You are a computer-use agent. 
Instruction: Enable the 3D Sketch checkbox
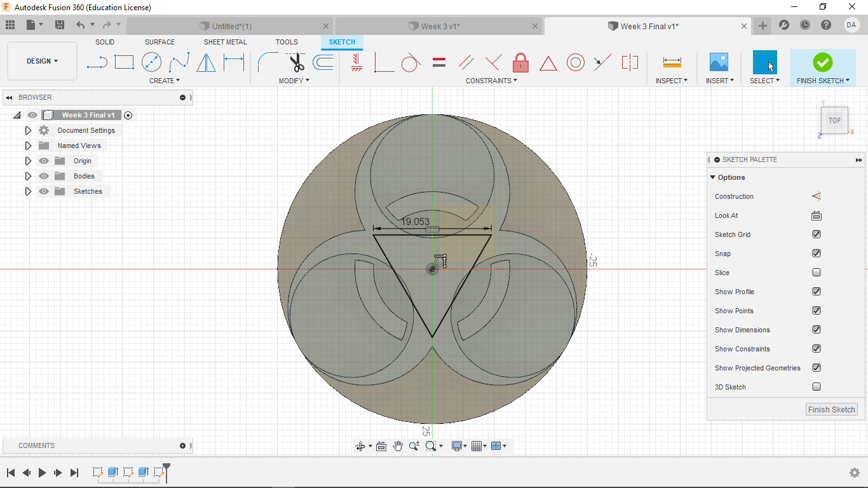click(x=817, y=387)
